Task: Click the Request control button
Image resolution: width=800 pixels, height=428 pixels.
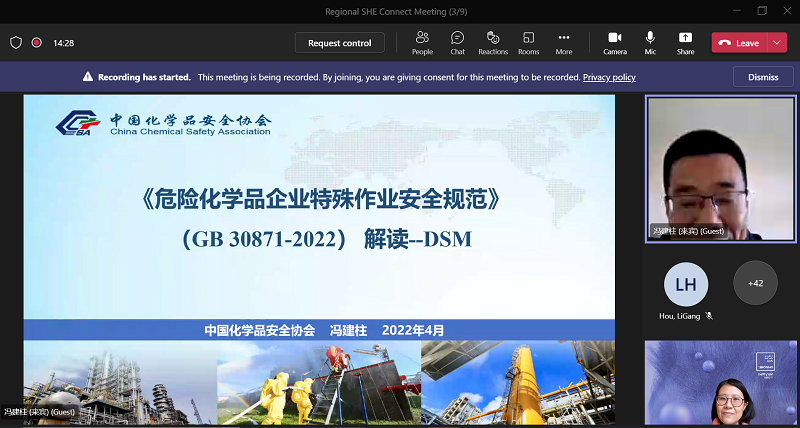Action: point(340,43)
